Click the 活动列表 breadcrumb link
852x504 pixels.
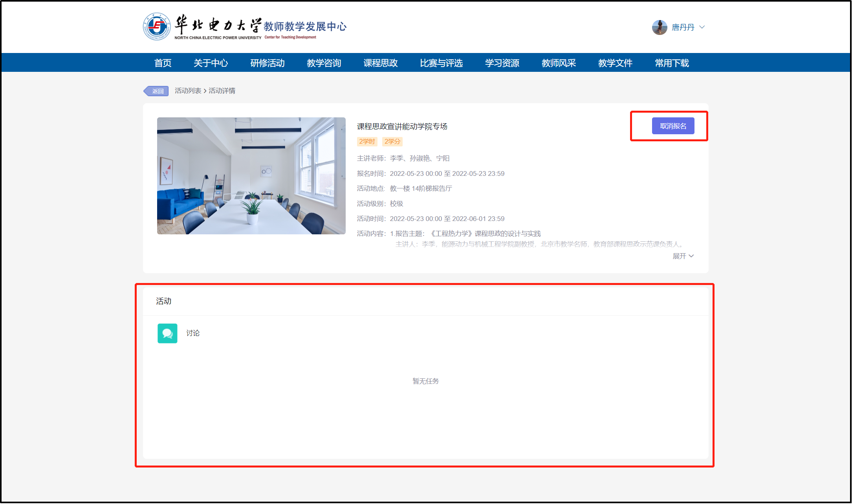click(x=188, y=91)
